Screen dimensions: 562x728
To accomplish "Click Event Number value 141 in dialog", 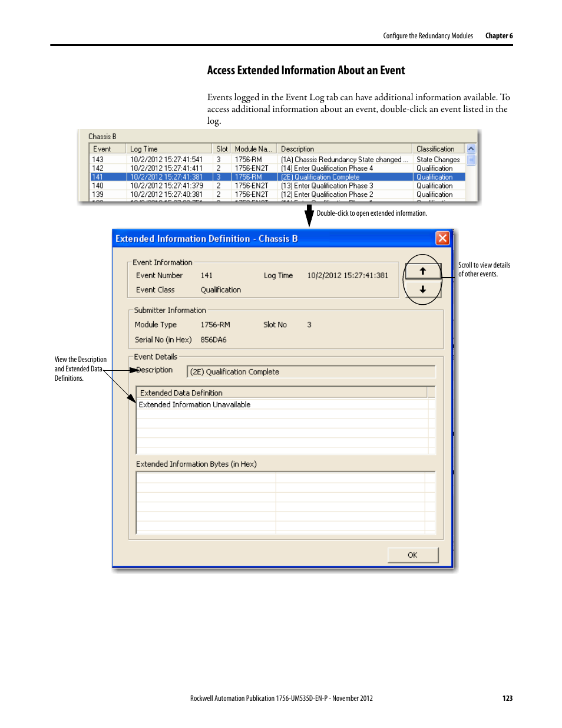I will (206, 276).
